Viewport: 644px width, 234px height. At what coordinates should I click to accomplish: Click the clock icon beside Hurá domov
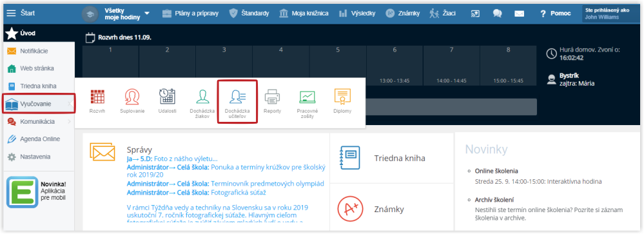(551, 54)
